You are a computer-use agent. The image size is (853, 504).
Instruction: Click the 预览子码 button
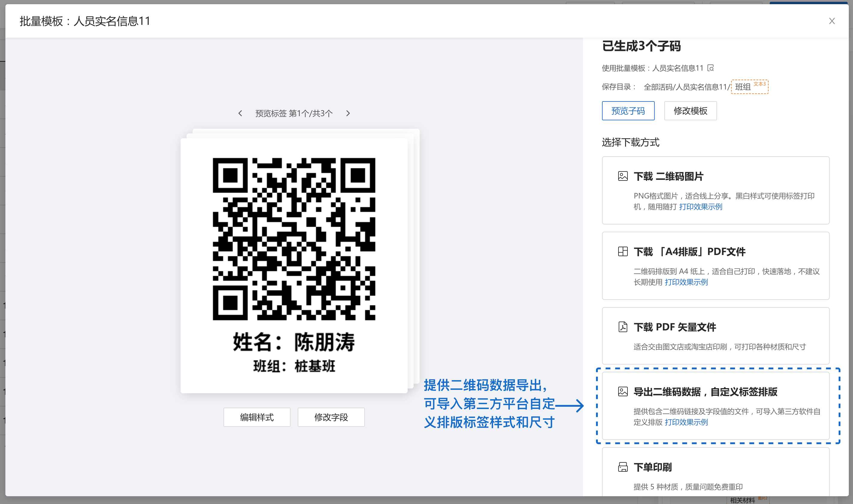628,111
